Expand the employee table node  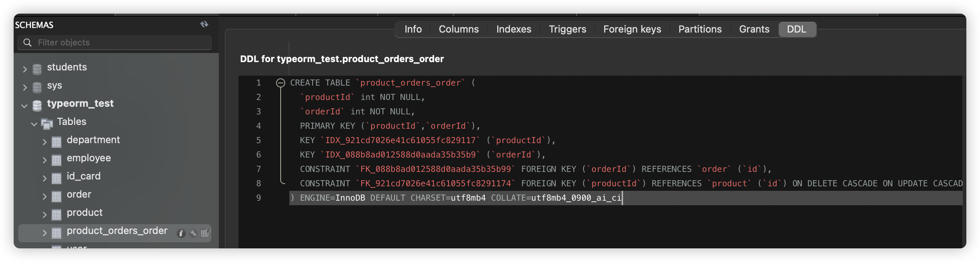tap(44, 160)
